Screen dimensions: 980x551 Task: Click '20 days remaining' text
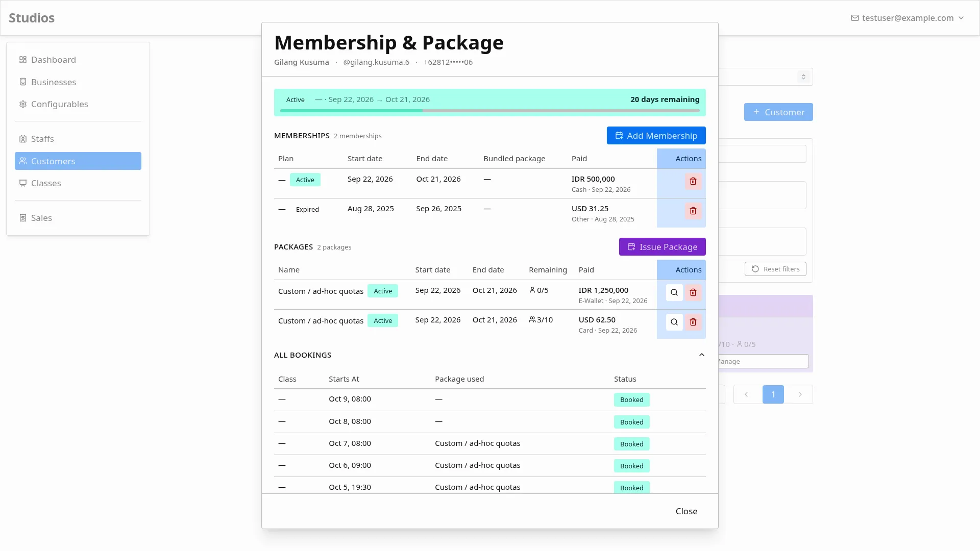pos(665,99)
